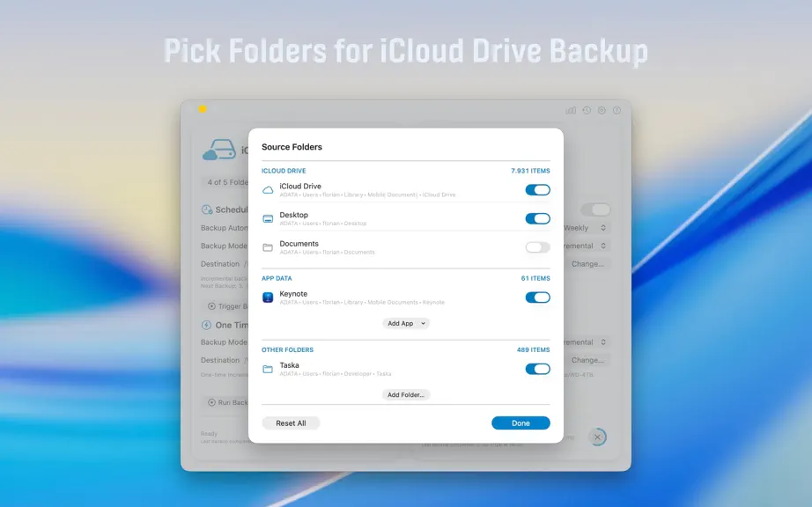Disable the Desktop folder switch

pyautogui.click(x=537, y=219)
